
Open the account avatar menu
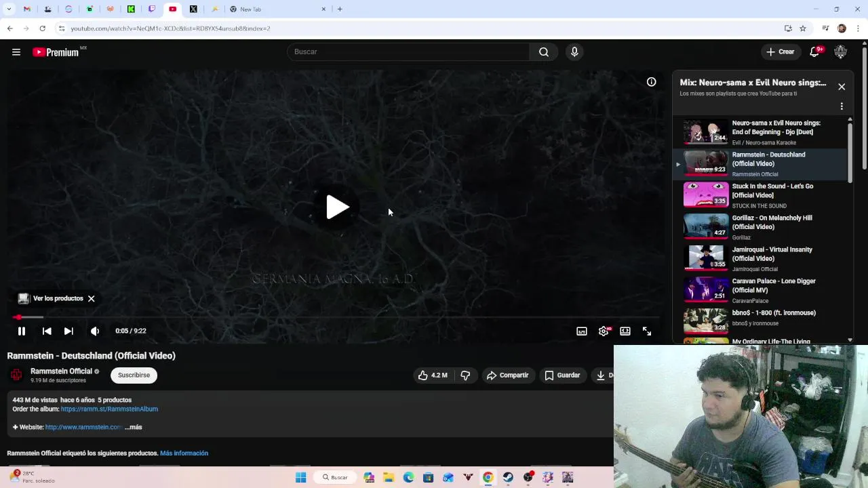841,52
